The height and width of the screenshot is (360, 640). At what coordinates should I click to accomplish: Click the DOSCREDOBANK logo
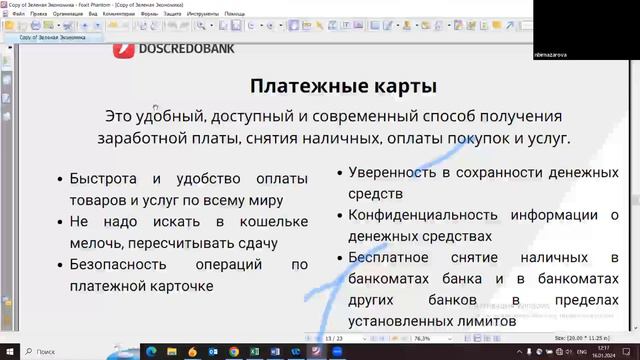pyautogui.click(x=173, y=49)
